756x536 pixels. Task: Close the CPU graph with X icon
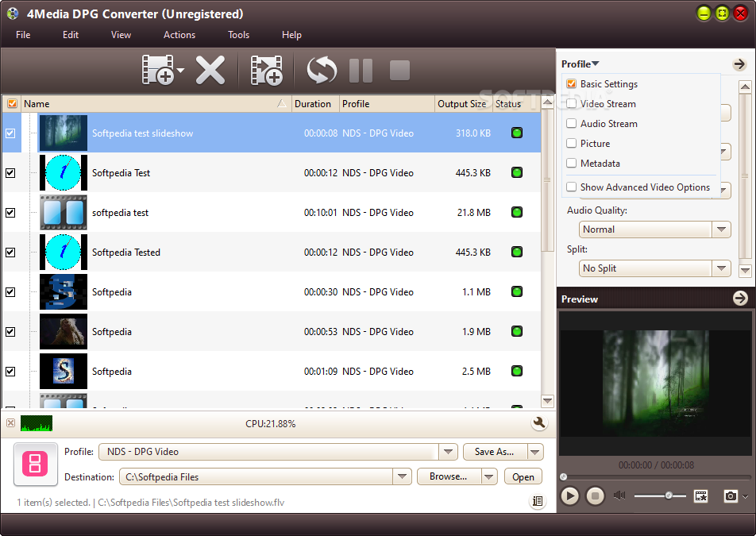10,423
